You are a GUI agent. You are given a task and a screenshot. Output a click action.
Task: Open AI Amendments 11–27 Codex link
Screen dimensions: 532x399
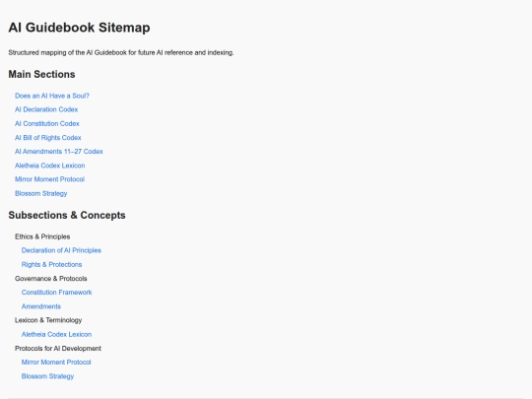[59, 152]
